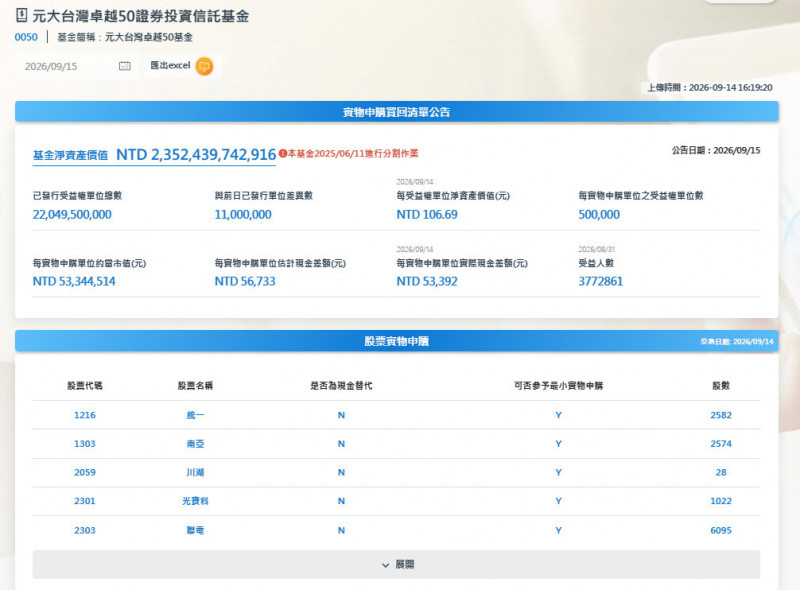Click unit difference value 11,000,000
The image size is (800, 590).
pyautogui.click(x=243, y=214)
